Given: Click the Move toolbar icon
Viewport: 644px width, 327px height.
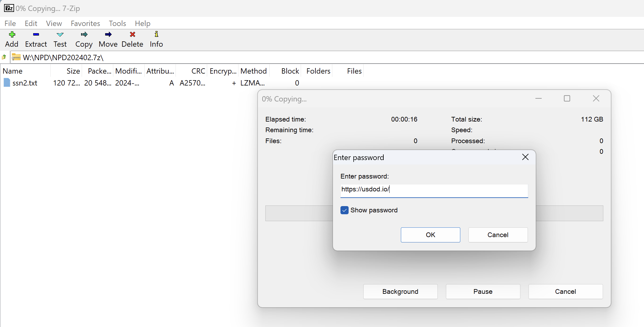Looking at the screenshot, I should point(108,34).
